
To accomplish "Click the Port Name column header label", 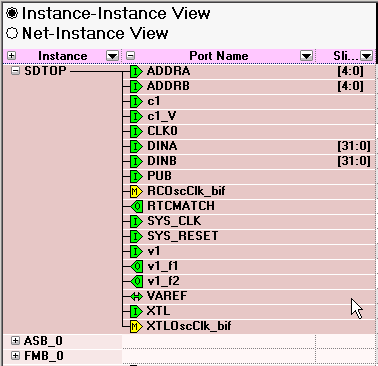I will point(219,56).
